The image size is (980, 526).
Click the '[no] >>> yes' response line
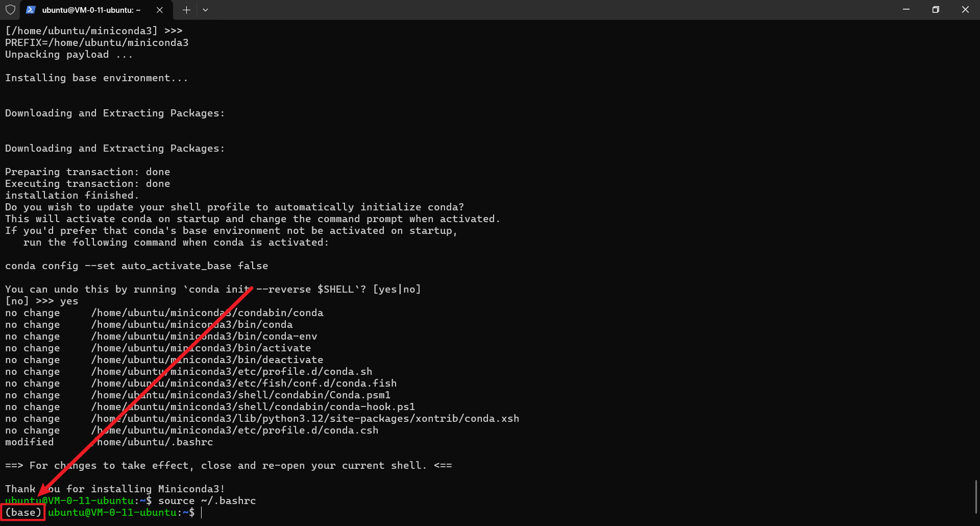41,301
